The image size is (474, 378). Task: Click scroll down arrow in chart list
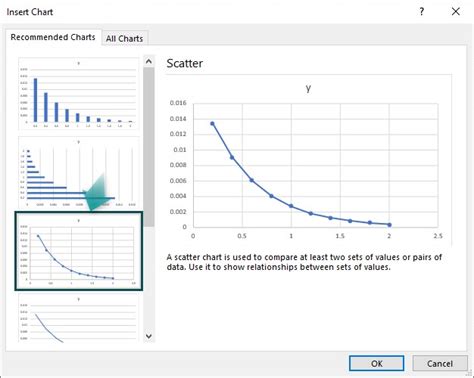[149, 336]
